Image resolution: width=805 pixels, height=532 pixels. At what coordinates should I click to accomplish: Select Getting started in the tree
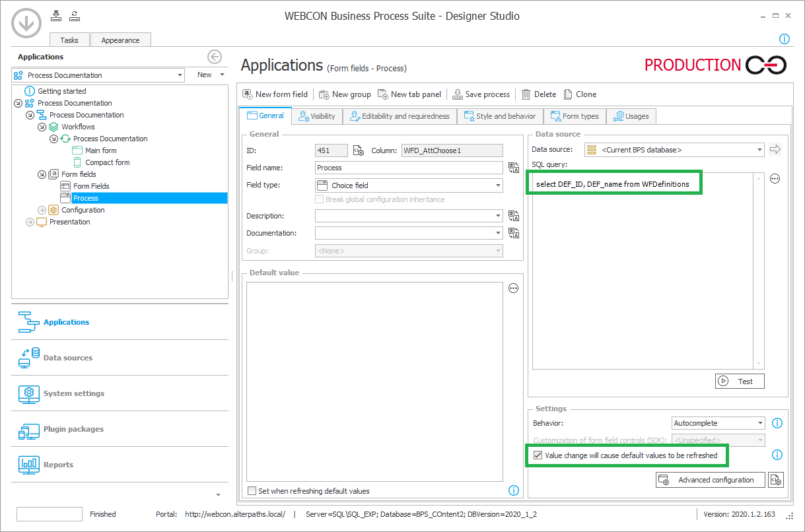[x=62, y=91]
